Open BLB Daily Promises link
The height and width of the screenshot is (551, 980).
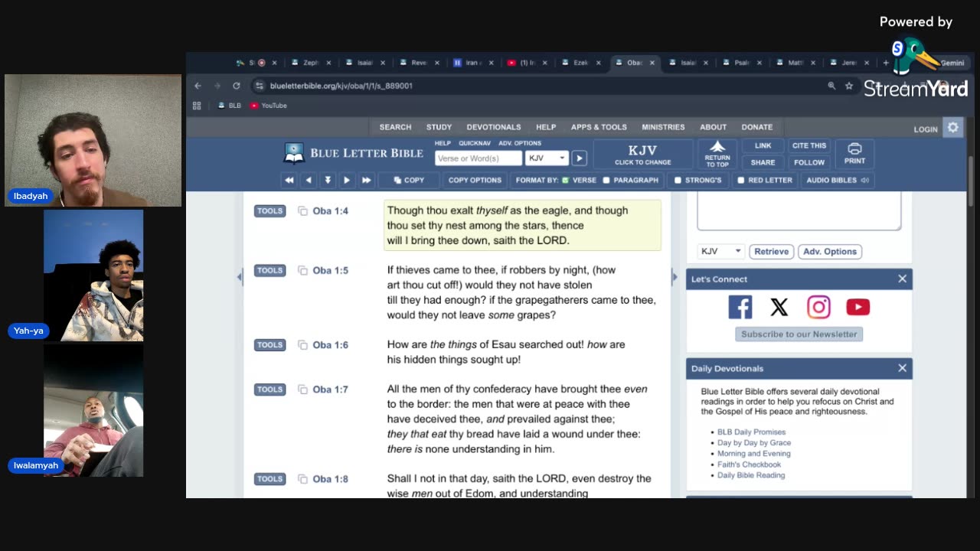coord(751,432)
